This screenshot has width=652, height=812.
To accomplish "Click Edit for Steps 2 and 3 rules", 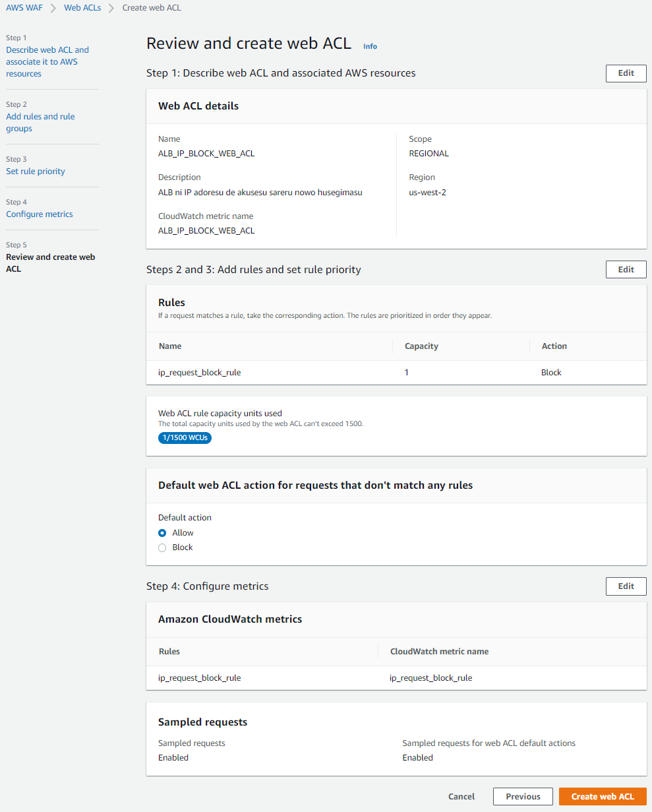I will (626, 269).
